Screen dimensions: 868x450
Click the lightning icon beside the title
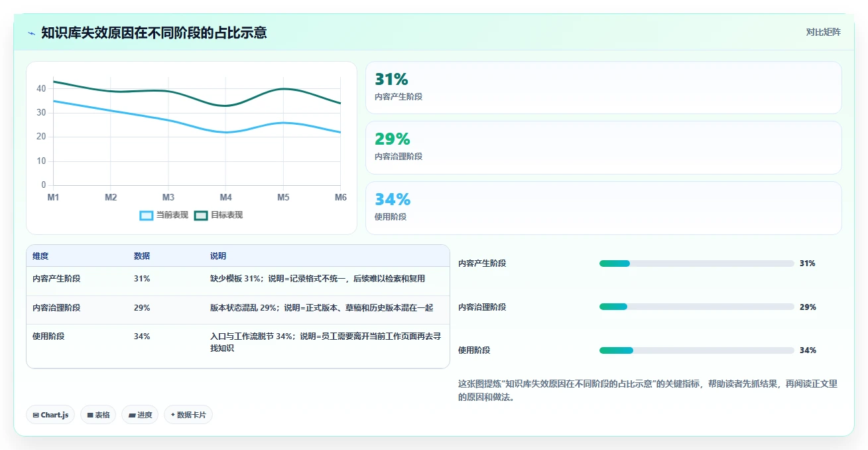(x=32, y=33)
